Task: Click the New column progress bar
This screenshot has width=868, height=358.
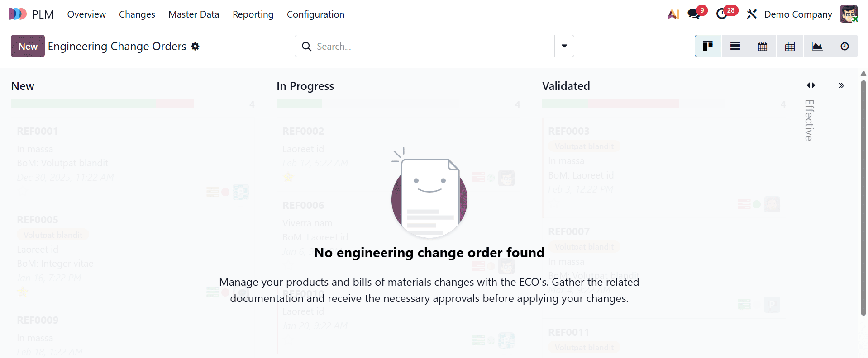Action: [102, 104]
